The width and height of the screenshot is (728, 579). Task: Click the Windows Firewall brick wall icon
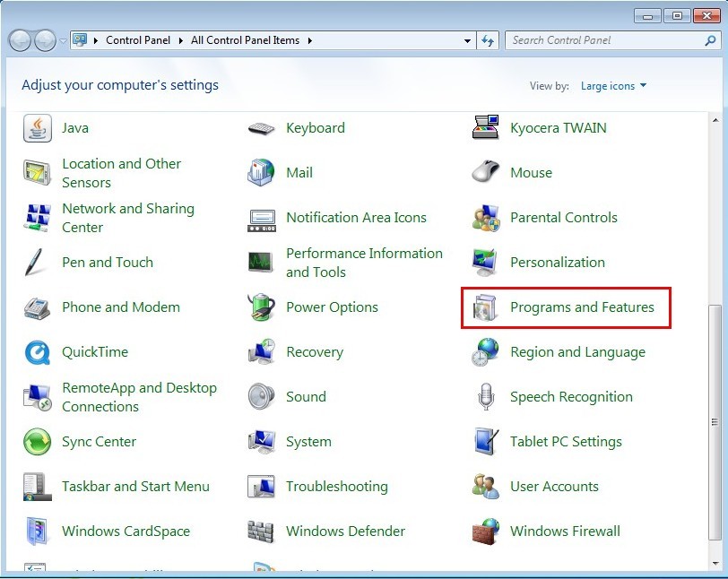[x=485, y=531]
